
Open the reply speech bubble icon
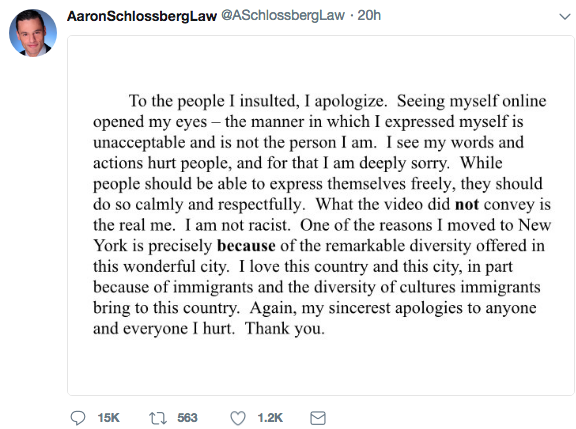click(78, 418)
